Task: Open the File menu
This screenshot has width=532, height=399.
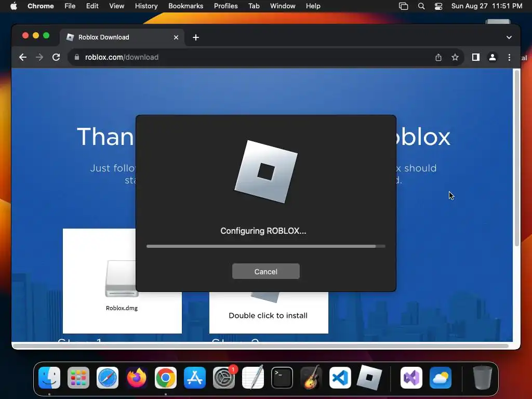Action: point(70,6)
